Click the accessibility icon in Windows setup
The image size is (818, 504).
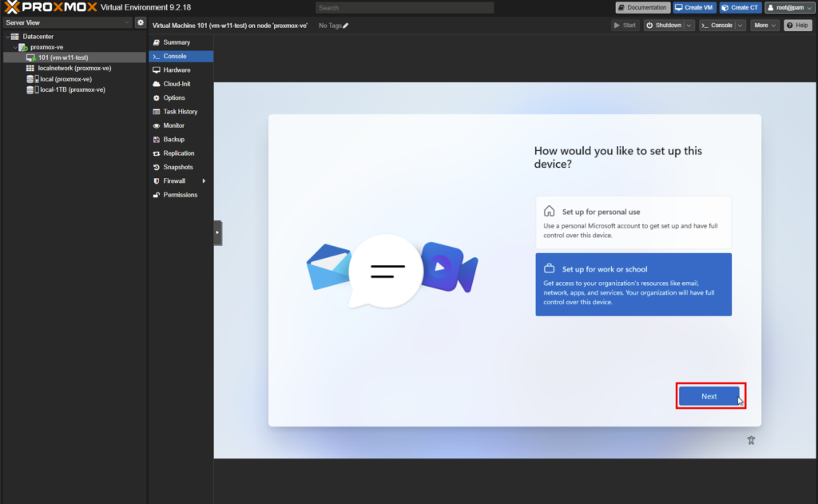pos(751,440)
